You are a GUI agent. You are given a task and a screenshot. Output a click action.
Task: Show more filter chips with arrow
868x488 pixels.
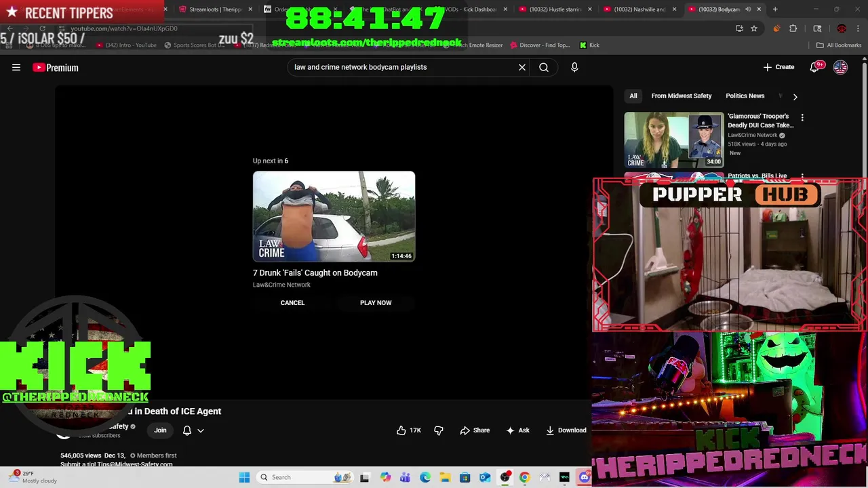[x=795, y=96]
